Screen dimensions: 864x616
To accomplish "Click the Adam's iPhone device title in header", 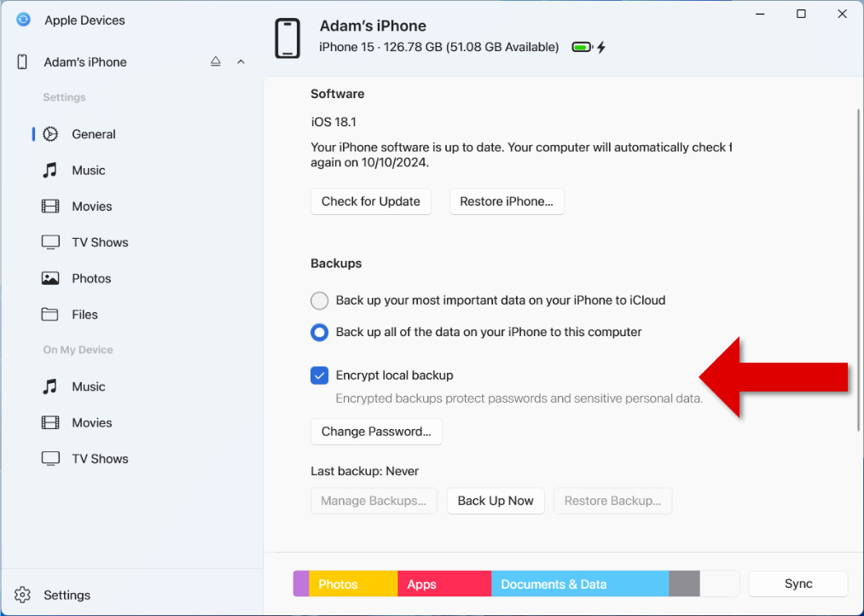I will (x=373, y=26).
